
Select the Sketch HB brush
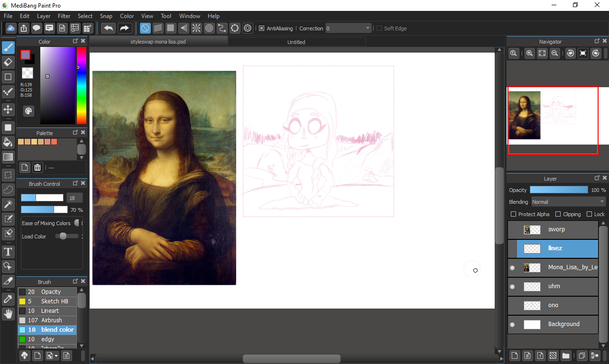point(47,301)
